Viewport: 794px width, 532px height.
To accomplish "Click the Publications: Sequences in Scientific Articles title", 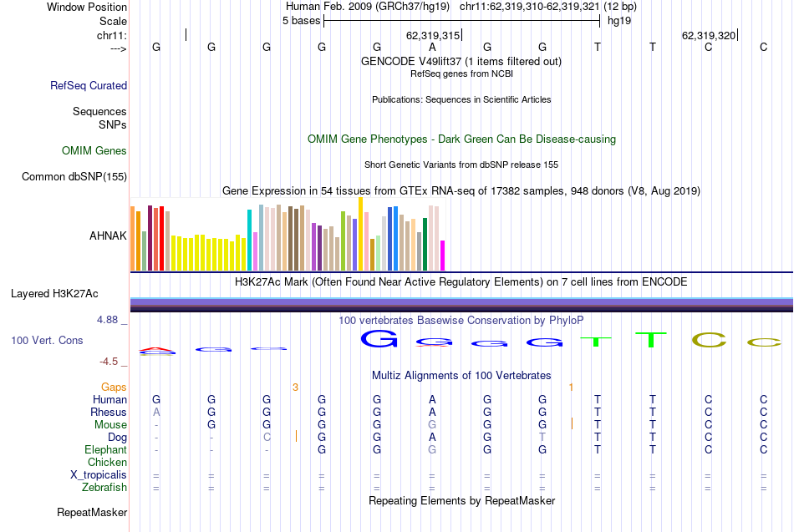I will (461, 99).
